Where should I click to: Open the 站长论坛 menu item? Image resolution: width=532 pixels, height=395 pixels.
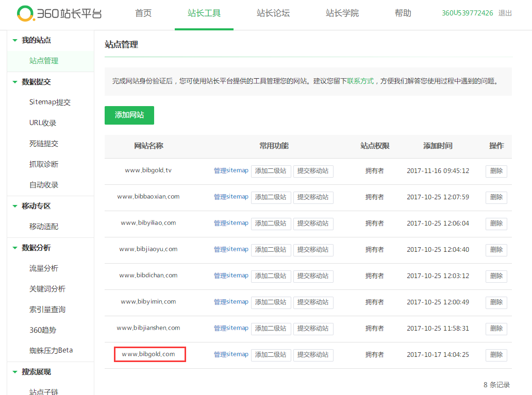(274, 14)
